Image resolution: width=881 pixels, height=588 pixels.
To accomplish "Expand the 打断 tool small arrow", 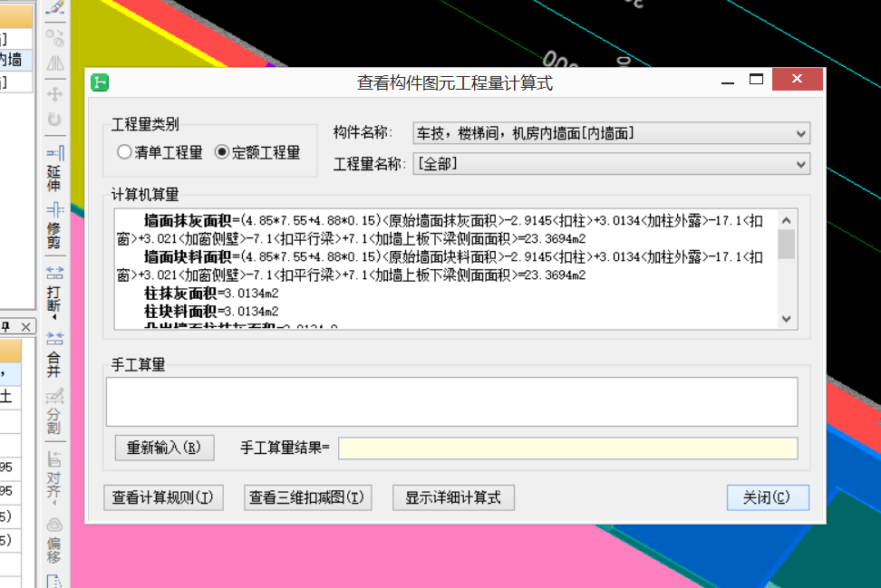I will (x=54, y=317).
